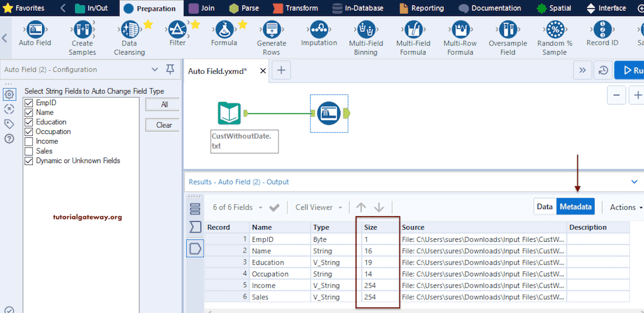Select the Formula tool icon
644x313 pixels.
point(225,29)
